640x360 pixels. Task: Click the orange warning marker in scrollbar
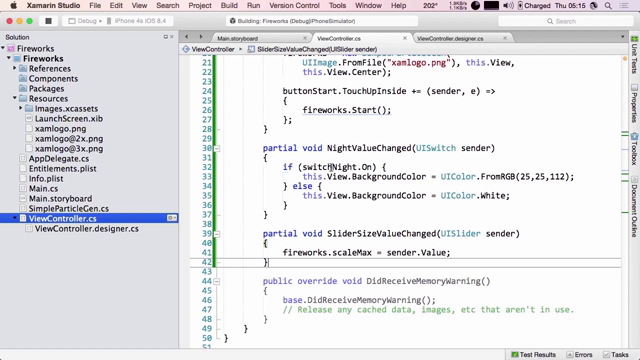[625, 59]
